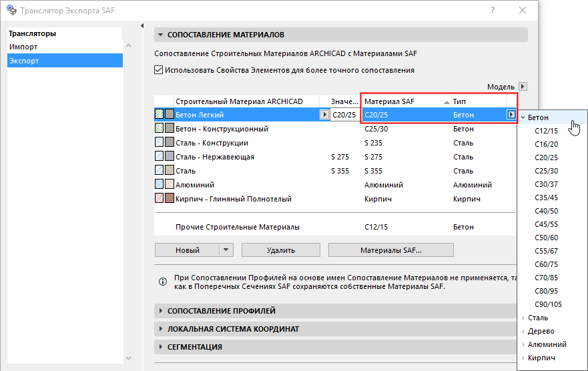Click S 235 in Сталь - Конструкции row

pyautogui.click(x=373, y=143)
